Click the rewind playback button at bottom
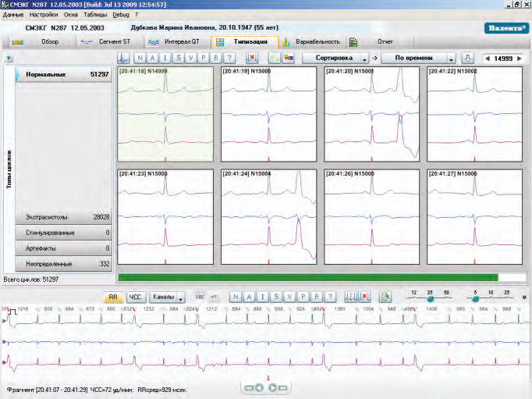532x399 pixels. tap(250, 387)
